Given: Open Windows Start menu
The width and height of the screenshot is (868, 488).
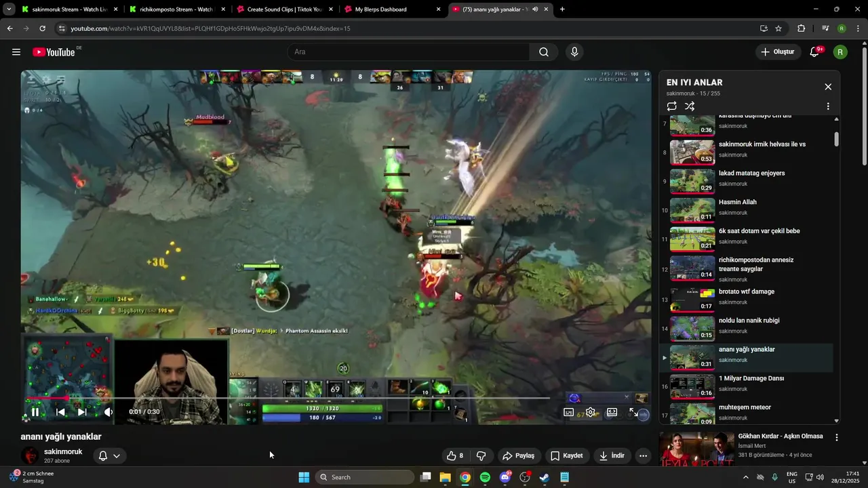Looking at the screenshot, I should pos(304,477).
